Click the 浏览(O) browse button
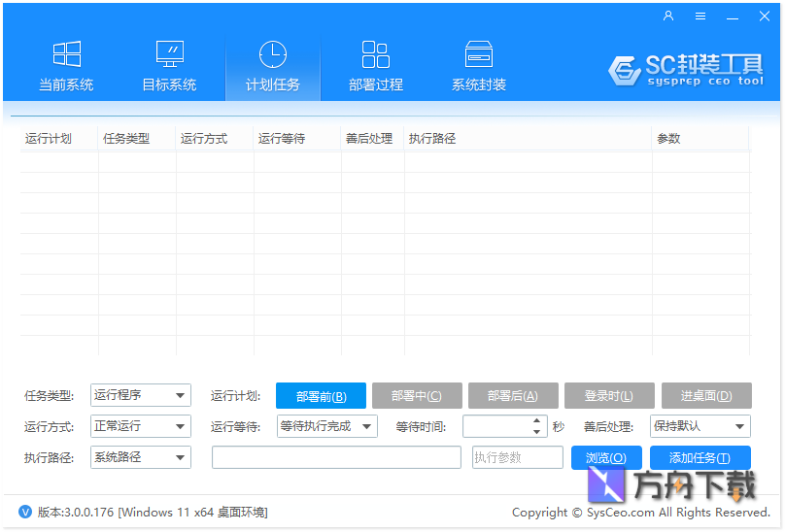The image size is (785, 532). click(606, 457)
